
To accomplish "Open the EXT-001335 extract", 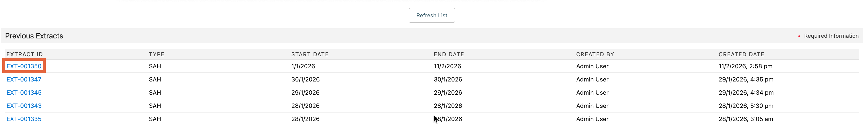I will tap(24, 119).
